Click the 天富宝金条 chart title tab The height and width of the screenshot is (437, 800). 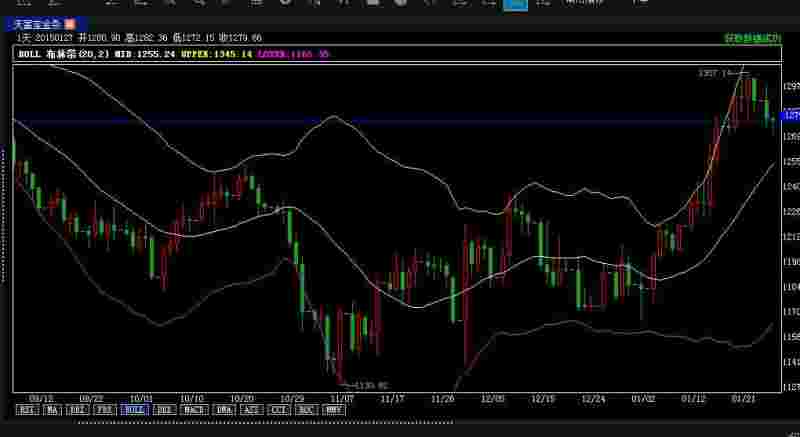coord(38,23)
